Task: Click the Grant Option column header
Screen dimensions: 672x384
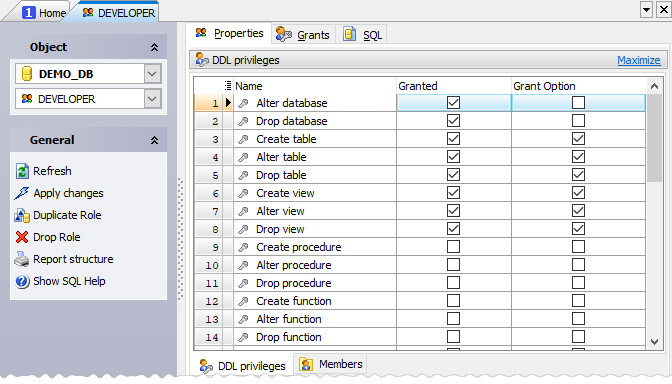Action: tap(579, 86)
